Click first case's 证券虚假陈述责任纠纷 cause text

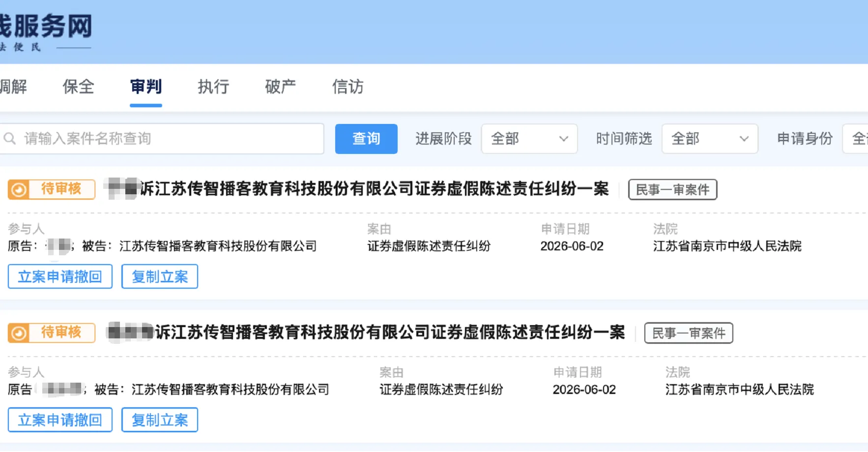[429, 246]
